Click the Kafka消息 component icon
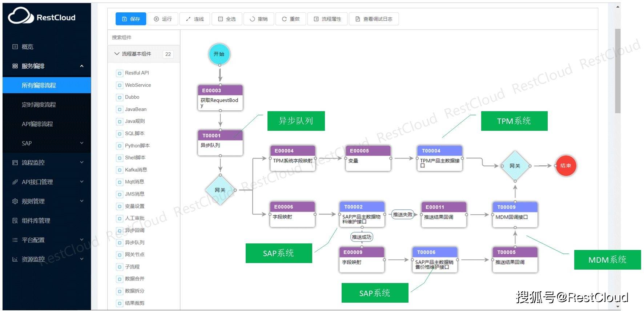 tap(120, 170)
